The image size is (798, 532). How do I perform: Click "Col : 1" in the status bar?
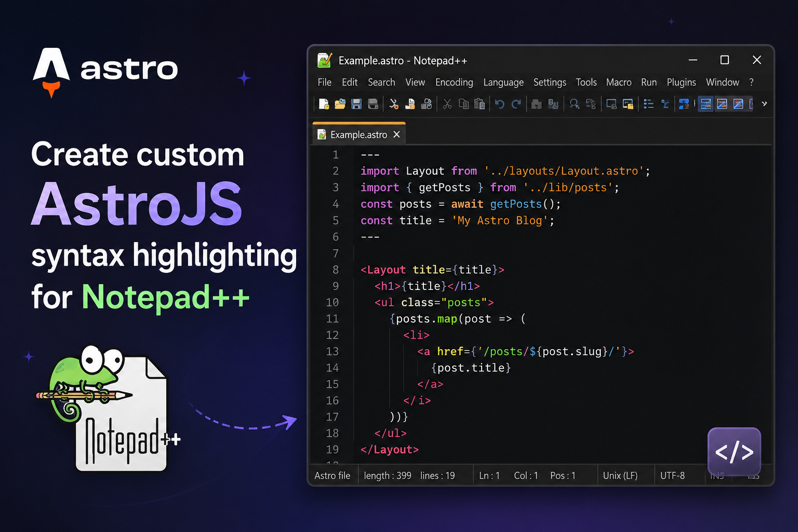coord(526,475)
